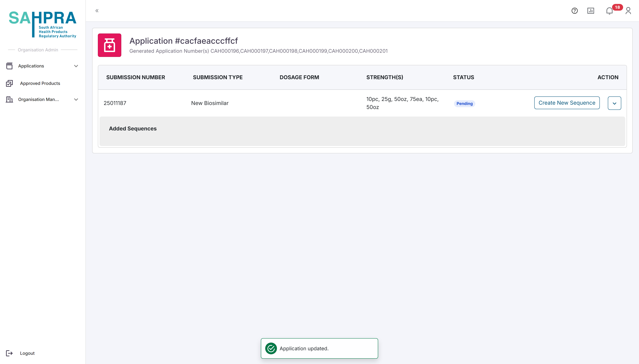Viewport: 639px width, 364px height.
Task: Open the help question-mark icon
Action: 574,11
